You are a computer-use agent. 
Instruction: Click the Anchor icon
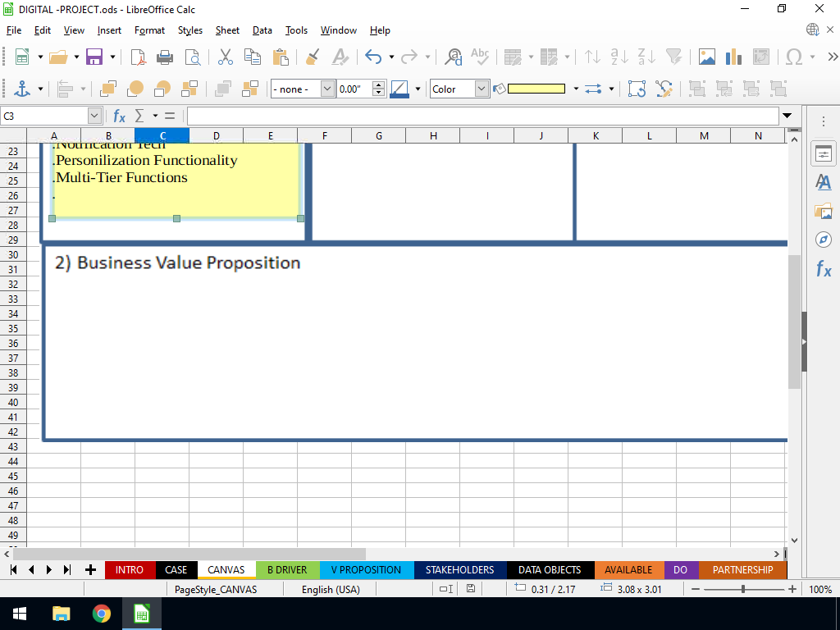tap(22, 89)
